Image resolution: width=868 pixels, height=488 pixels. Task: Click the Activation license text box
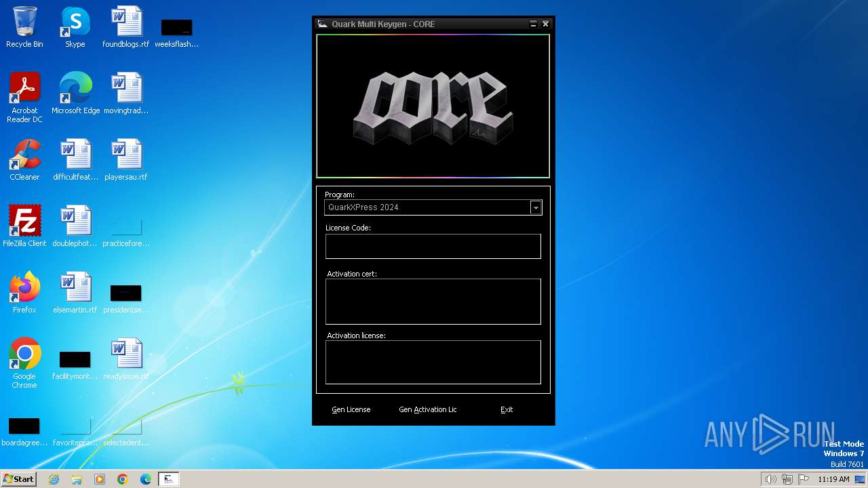click(x=433, y=362)
